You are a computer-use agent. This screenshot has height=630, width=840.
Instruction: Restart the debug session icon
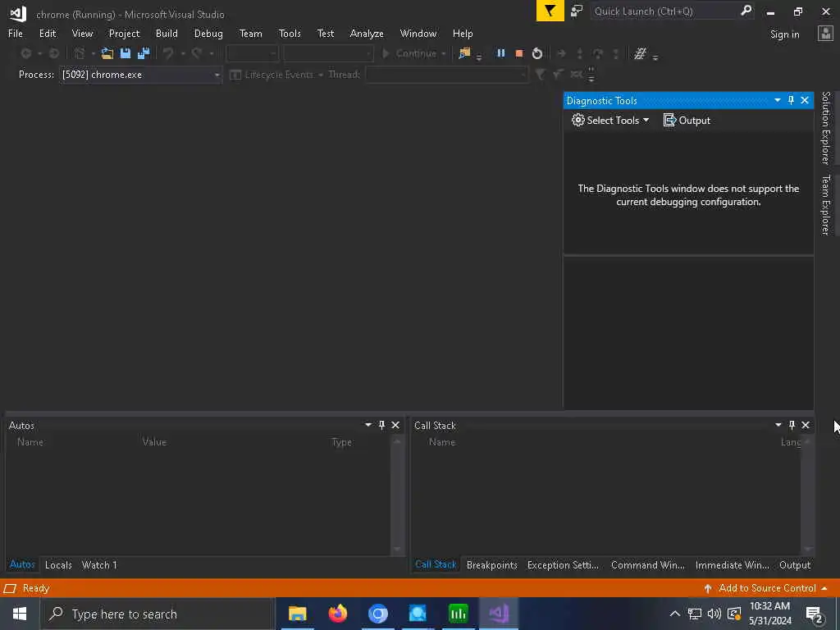(x=537, y=53)
